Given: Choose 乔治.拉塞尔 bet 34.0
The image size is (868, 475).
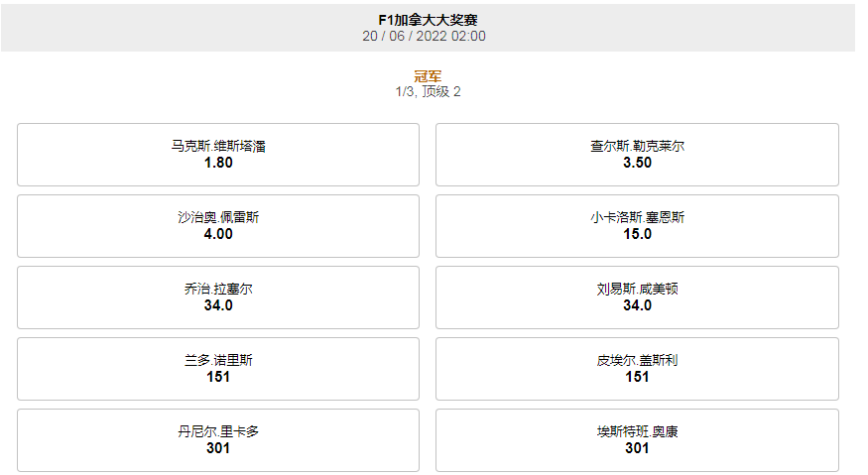Looking at the screenshot, I should click(218, 297).
